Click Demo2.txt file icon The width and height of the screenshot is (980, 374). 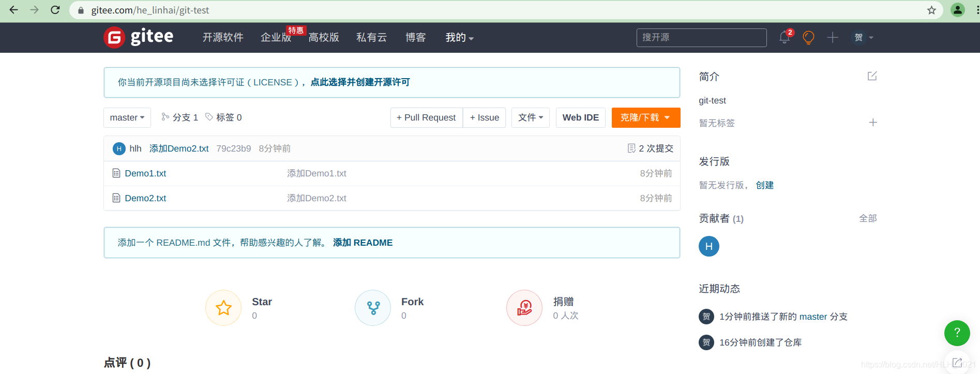116,198
